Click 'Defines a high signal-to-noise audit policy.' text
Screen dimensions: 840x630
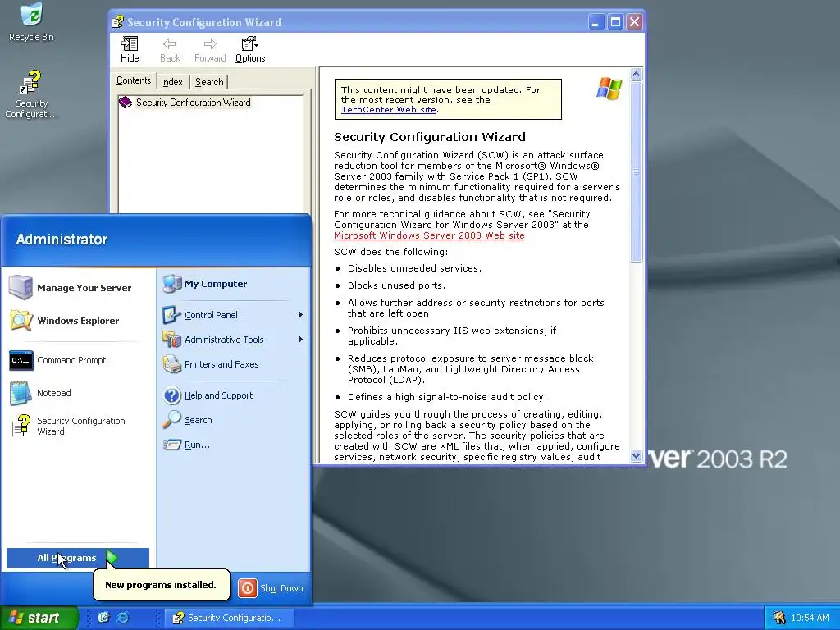tap(447, 397)
